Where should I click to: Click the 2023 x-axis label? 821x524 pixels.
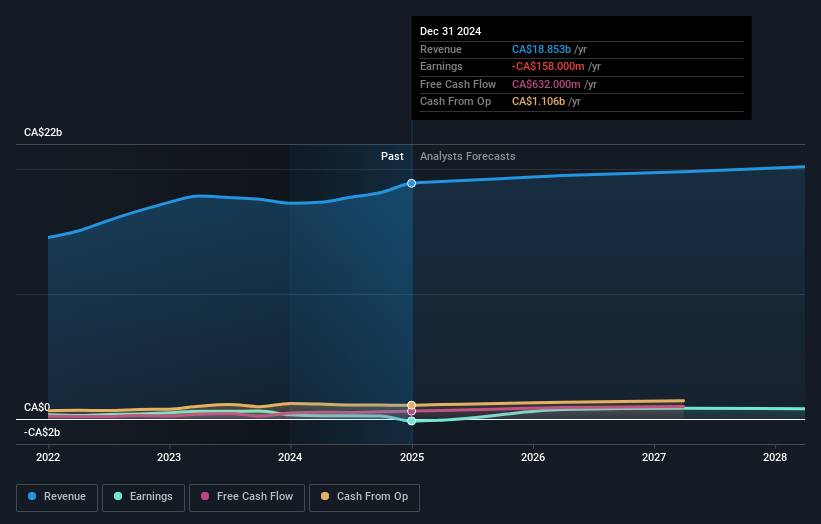(x=169, y=458)
